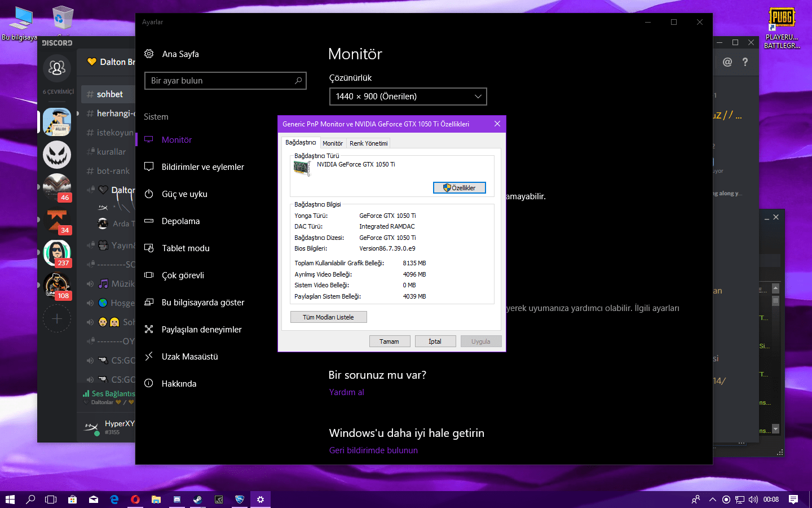Viewport: 812px width, 508px height.
Task: Switch to the Monitör tab in properties dialog
Action: coord(333,143)
